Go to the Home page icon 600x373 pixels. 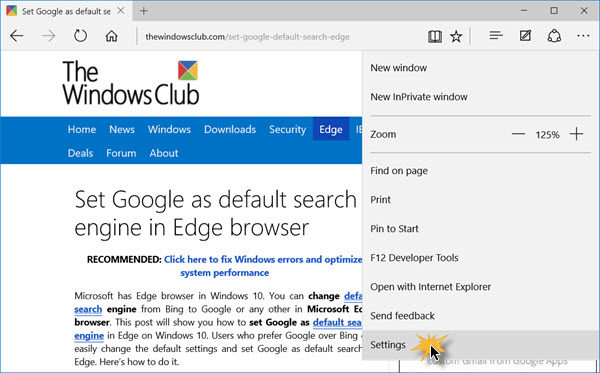[112, 36]
